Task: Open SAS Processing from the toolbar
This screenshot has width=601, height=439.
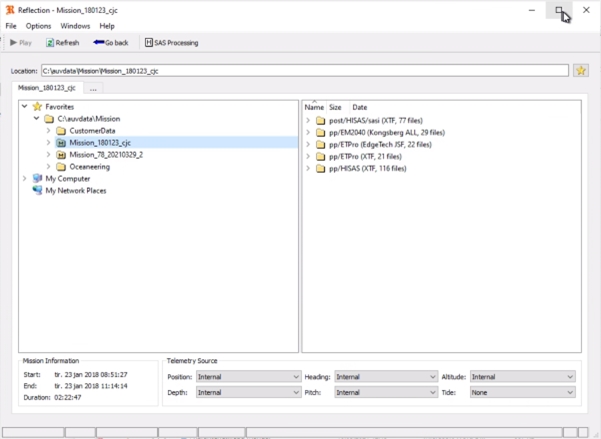Action: [171, 43]
